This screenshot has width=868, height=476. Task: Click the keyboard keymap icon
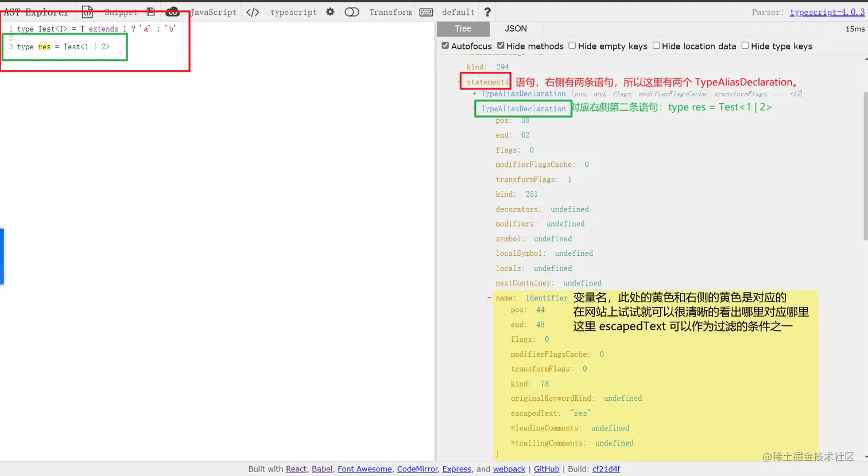tap(426, 12)
